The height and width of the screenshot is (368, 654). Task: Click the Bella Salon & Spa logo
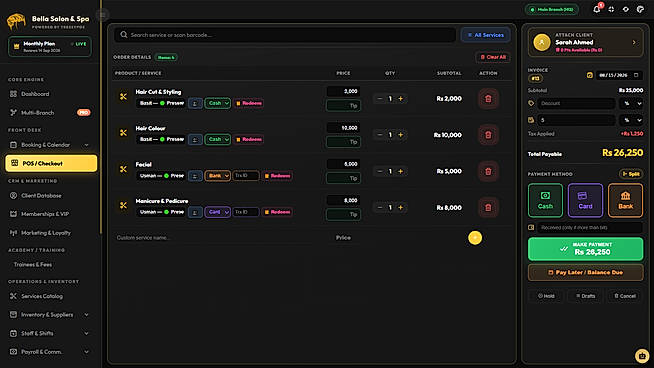(x=16, y=21)
